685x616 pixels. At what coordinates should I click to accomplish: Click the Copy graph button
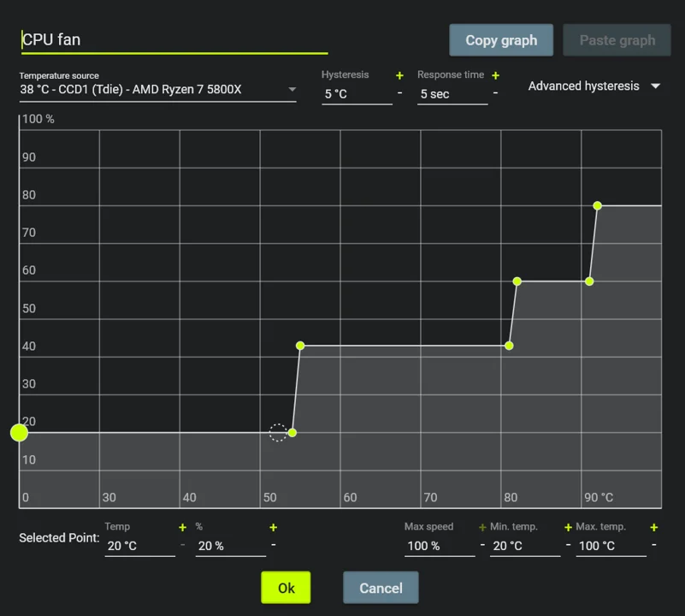501,40
